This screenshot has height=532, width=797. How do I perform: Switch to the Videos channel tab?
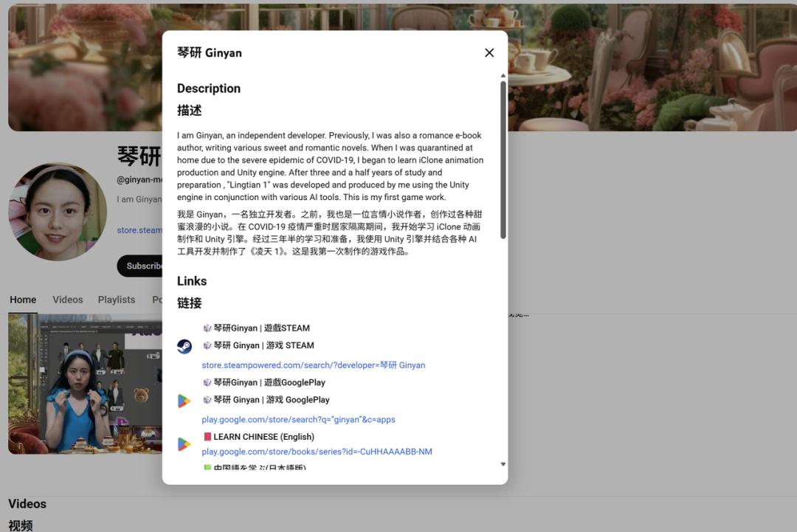pyautogui.click(x=68, y=300)
